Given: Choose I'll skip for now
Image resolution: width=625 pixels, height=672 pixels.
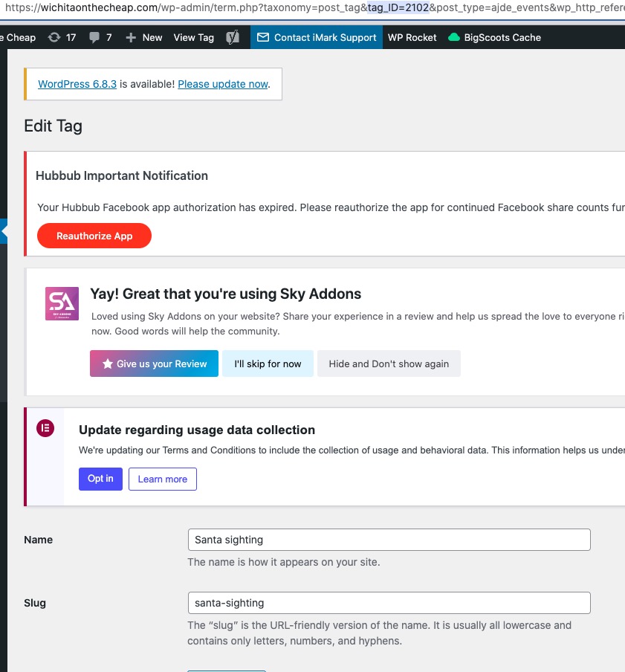Looking at the screenshot, I should pyautogui.click(x=268, y=364).
